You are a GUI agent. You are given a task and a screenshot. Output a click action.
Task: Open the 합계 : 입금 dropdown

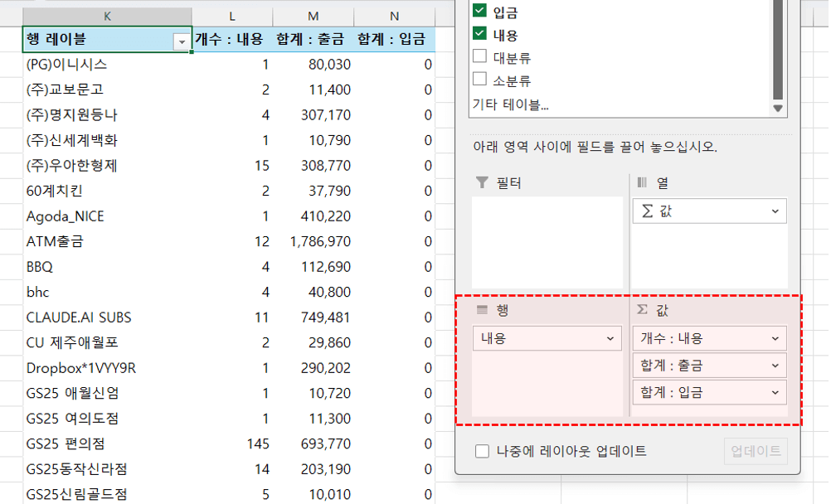(774, 392)
